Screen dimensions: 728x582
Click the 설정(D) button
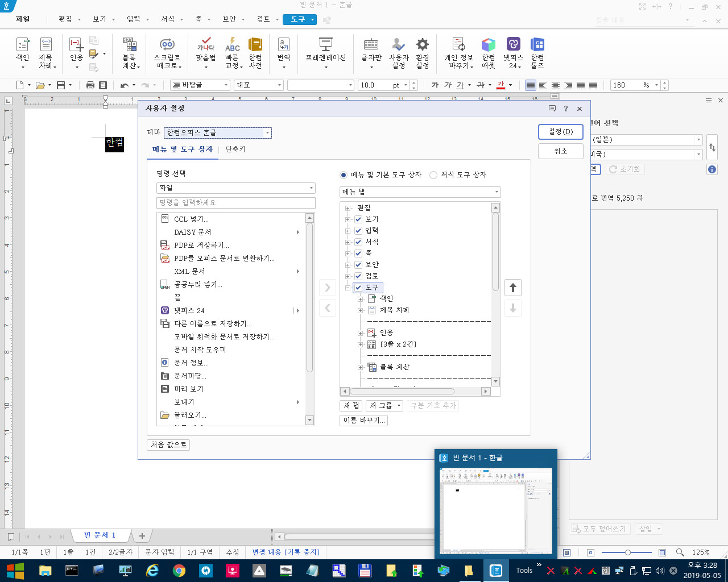pos(561,132)
